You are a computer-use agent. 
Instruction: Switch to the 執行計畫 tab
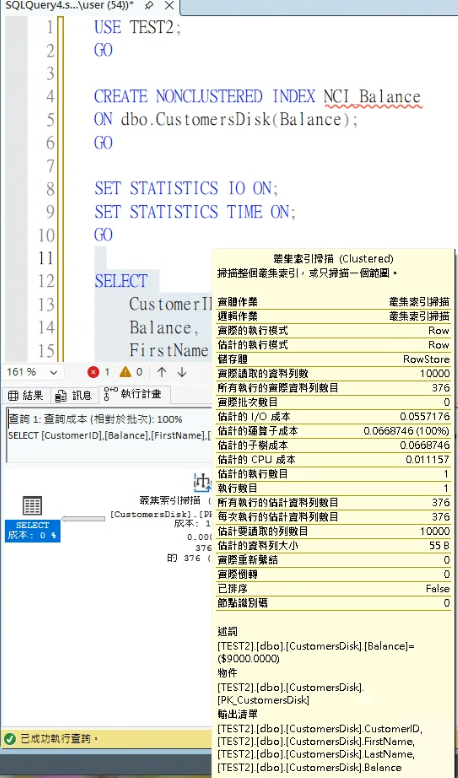pos(134,395)
